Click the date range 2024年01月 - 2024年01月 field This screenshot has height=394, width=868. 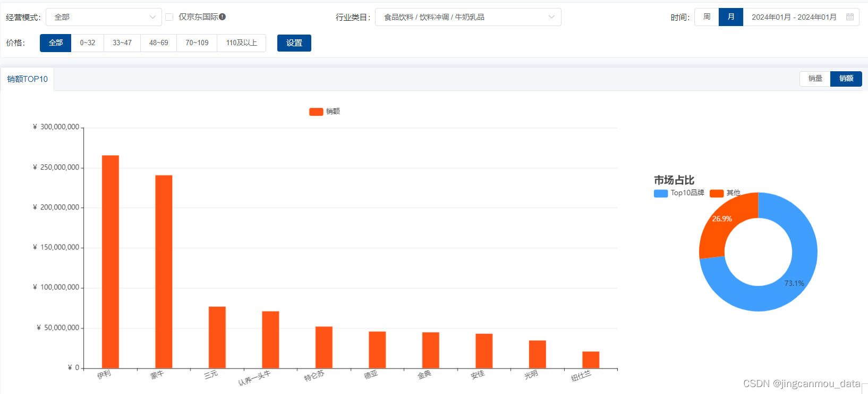pos(801,17)
